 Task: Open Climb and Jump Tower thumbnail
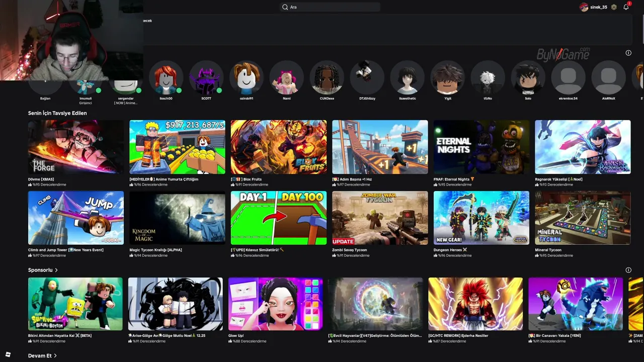tap(76, 218)
